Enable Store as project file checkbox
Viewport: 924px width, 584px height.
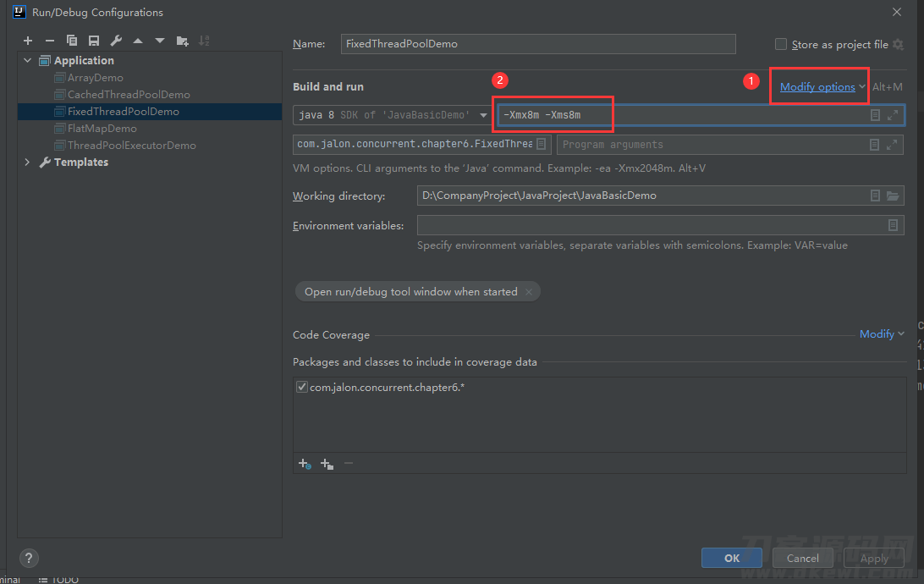pos(781,44)
